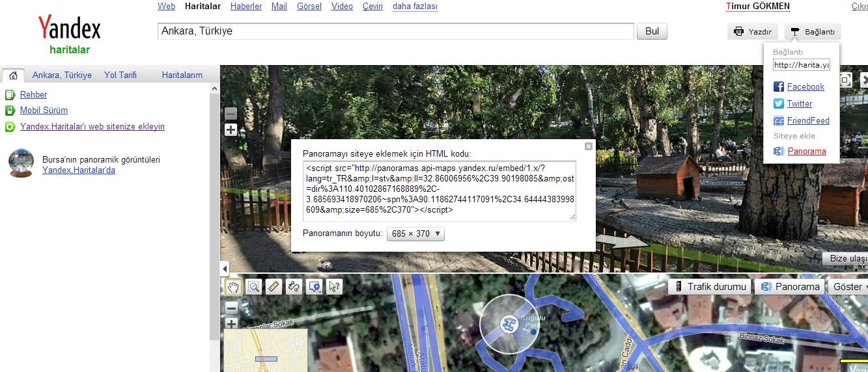Switch to the Haritalarım tab
Screen dimensions: 868x372
pyautogui.click(x=182, y=75)
